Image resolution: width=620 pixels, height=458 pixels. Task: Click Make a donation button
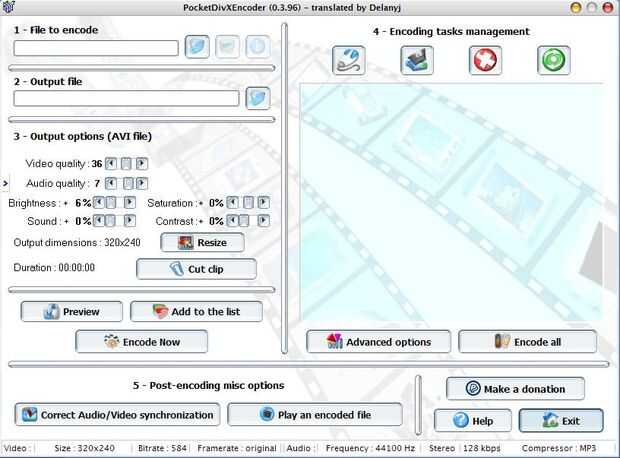click(x=515, y=389)
